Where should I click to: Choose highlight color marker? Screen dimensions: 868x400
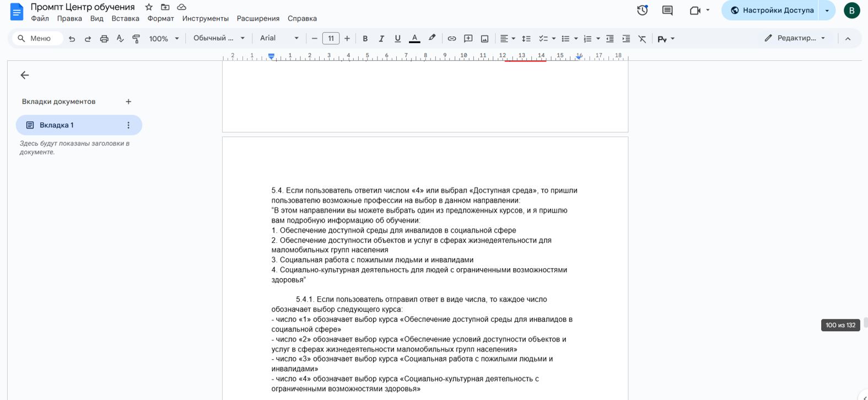[432, 39]
